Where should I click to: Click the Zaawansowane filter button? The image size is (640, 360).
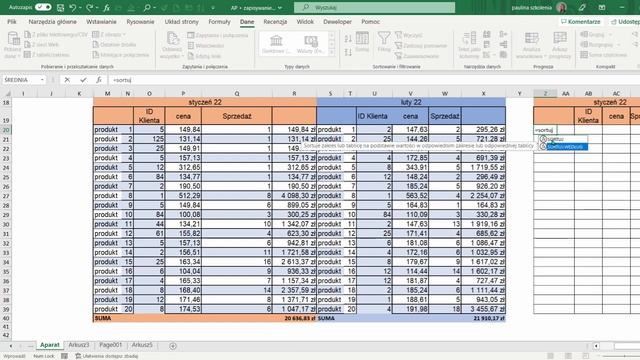pyautogui.click(x=417, y=56)
